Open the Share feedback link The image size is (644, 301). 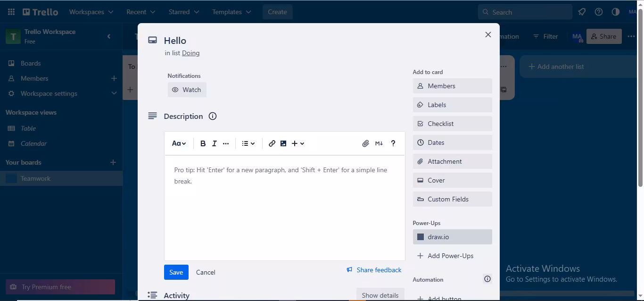374,270
